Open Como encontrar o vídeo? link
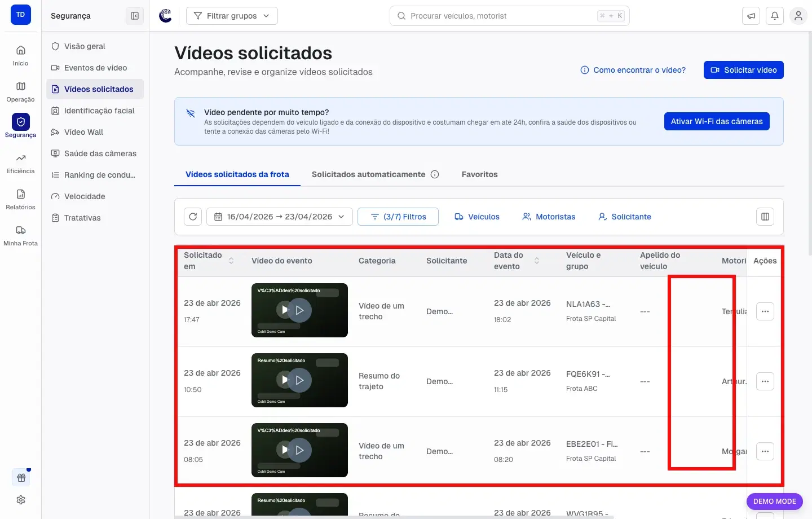The image size is (812, 519). pyautogui.click(x=633, y=70)
